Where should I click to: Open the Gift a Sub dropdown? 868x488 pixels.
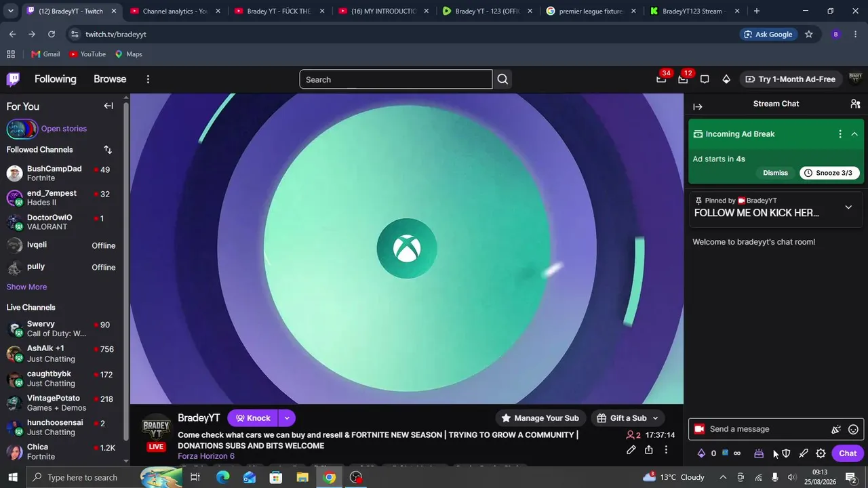tap(627, 418)
